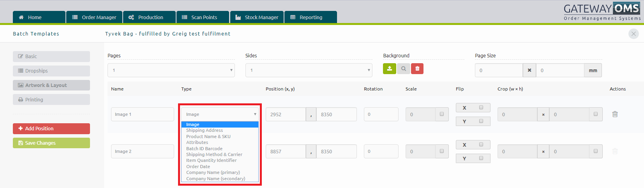Delete the Image 1 row with its trash icon
644x188 pixels.
coord(615,114)
